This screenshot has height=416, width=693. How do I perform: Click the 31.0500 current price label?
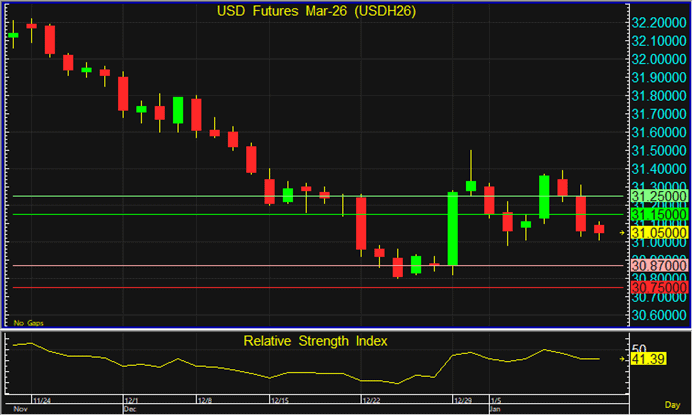(x=658, y=232)
